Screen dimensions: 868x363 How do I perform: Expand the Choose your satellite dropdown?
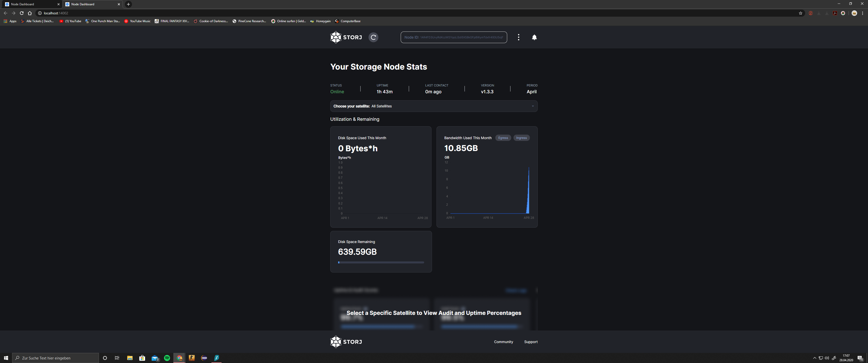tap(434, 106)
